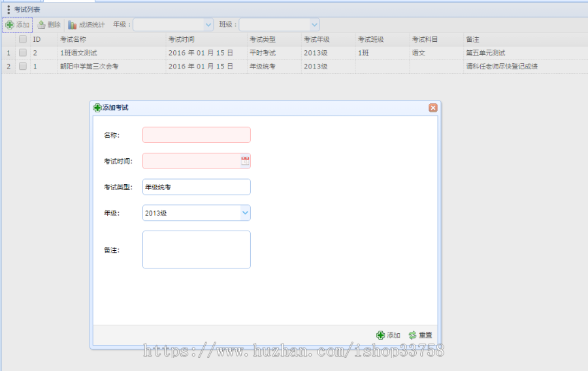Click the 考试班级 column header
Screen dimensions: 588x371
pos(382,39)
